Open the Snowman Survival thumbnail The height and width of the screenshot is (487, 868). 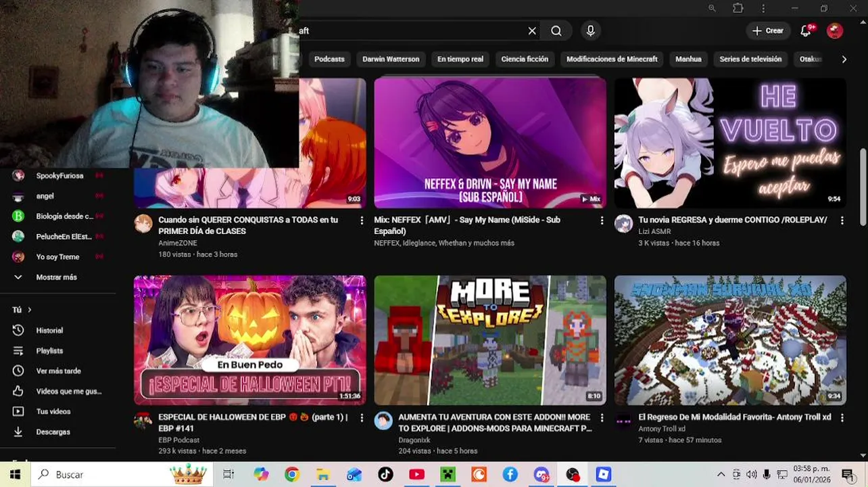(x=730, y=340)
